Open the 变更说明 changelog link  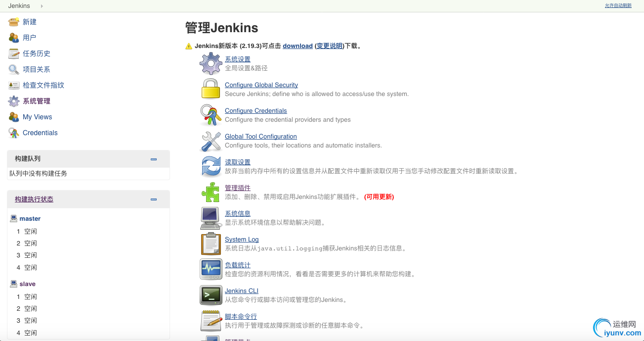(330, 46)
